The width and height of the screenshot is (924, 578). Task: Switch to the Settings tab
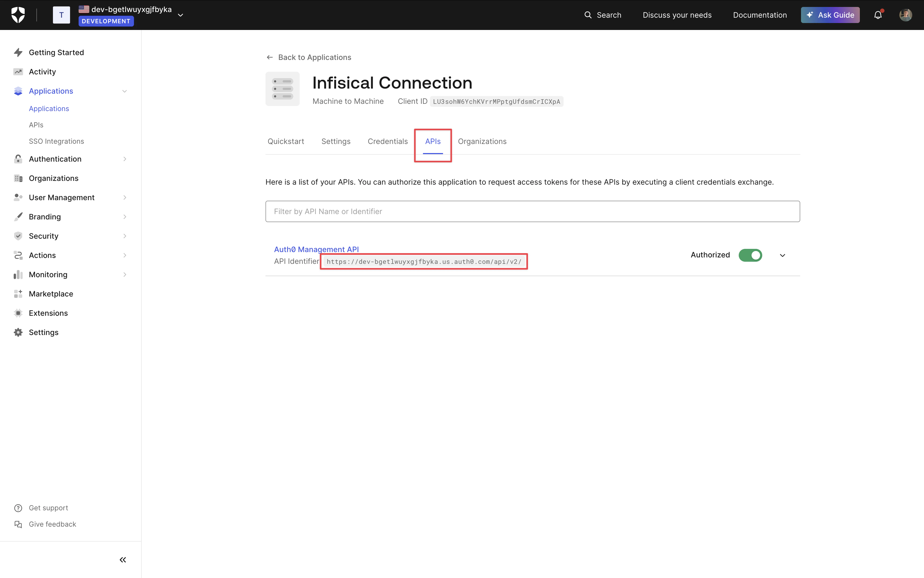(336, 142)
